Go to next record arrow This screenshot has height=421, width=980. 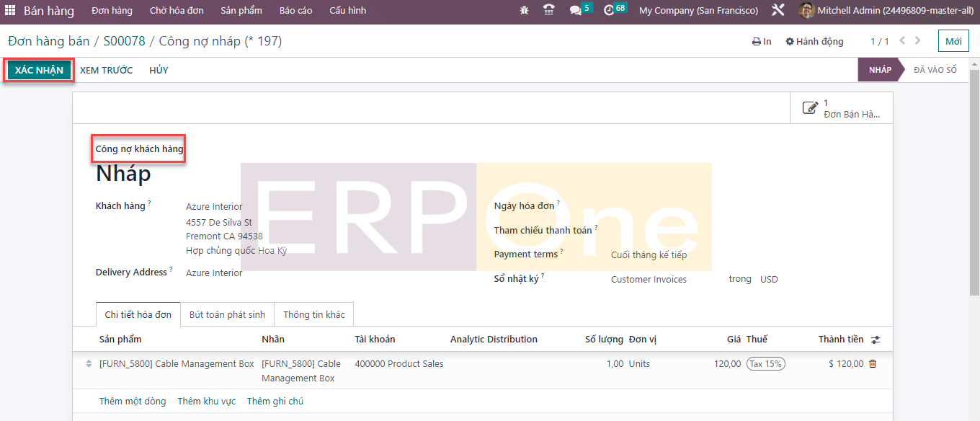tap(919, 41)
